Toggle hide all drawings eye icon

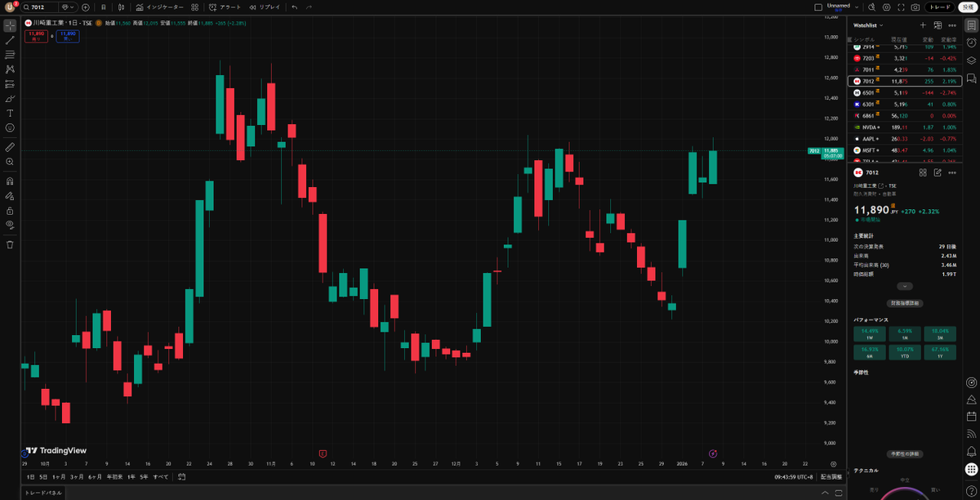pyautogui.click(x=10, y=225)
